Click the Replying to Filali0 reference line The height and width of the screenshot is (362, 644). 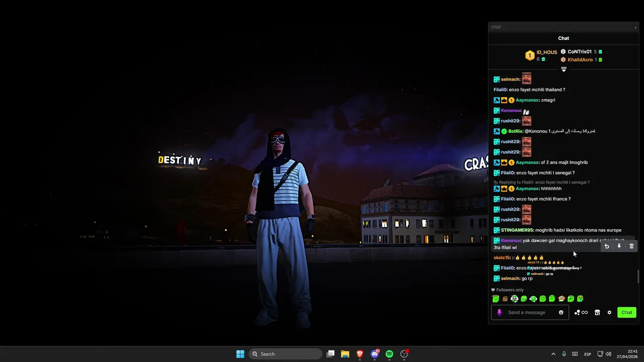[x=542, y=183]
